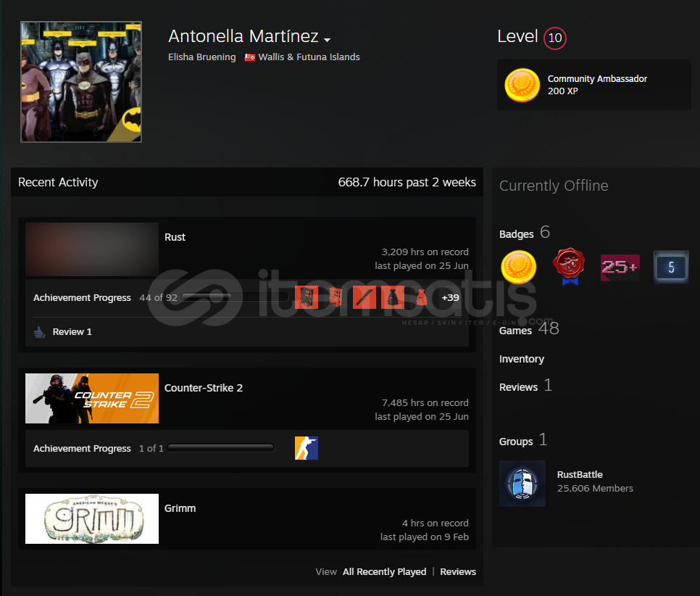Open the Community Ambassador 200 XP badge text

pyautogui.click(x=597, y=85)
